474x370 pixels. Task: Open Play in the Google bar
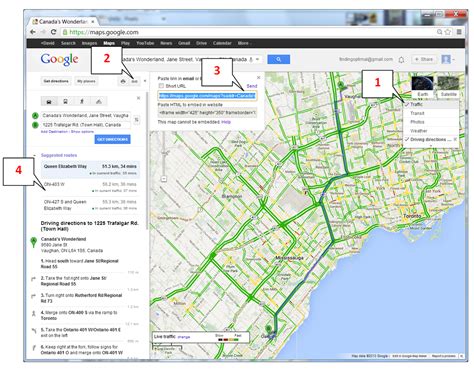pyautogui.click(x=125, y=43)
